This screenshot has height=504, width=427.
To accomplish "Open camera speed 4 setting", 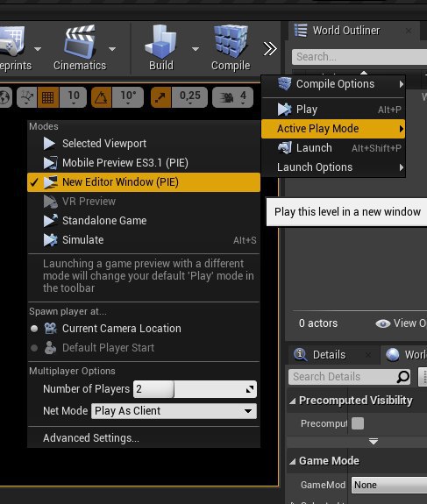I will coord(232,97).
